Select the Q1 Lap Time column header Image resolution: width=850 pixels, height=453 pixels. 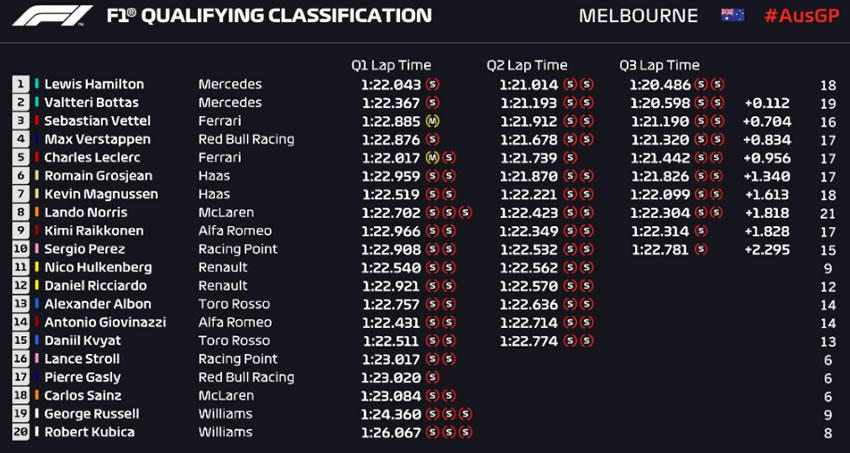pos(391,65)
